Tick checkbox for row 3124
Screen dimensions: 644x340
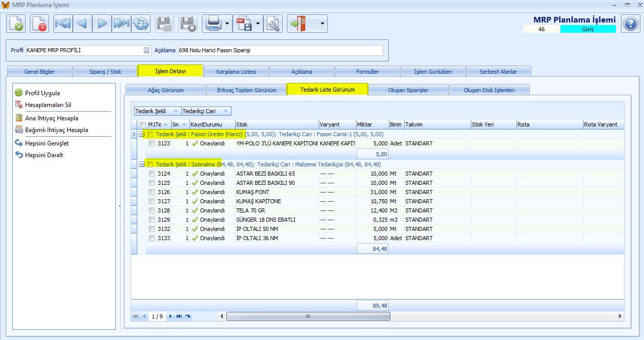tap(152, 174)
